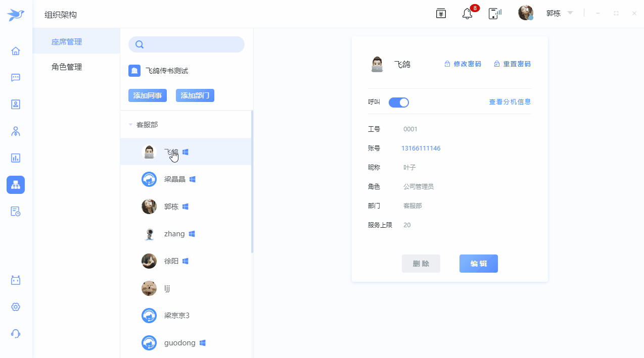Collapse the 客服部 department group
The height and width of the screenshot is (358, 644).
pos(131,125)
